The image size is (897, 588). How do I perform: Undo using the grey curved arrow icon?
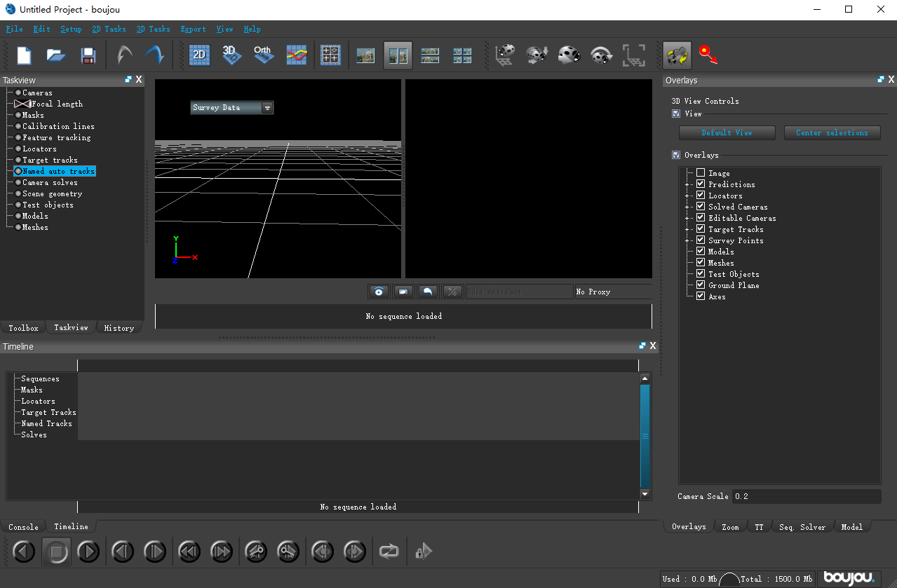(x=124, y=55)
